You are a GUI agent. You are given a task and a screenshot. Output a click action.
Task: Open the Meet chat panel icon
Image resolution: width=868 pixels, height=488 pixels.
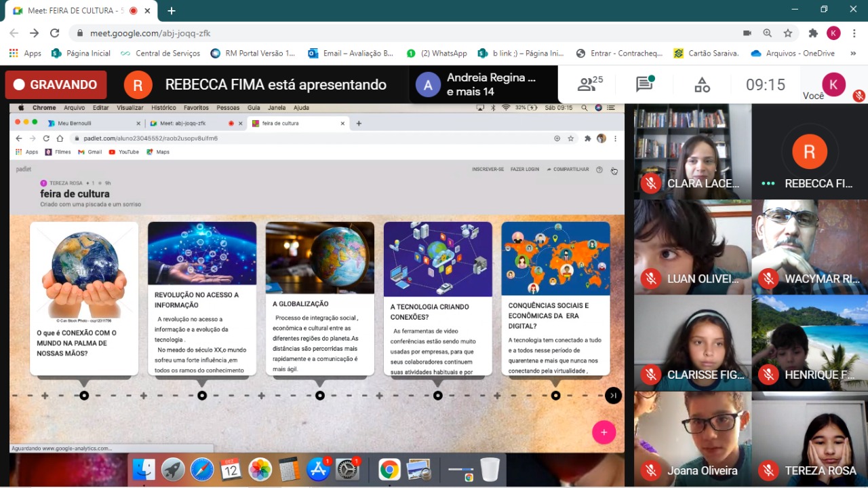(x=644, y=84)
